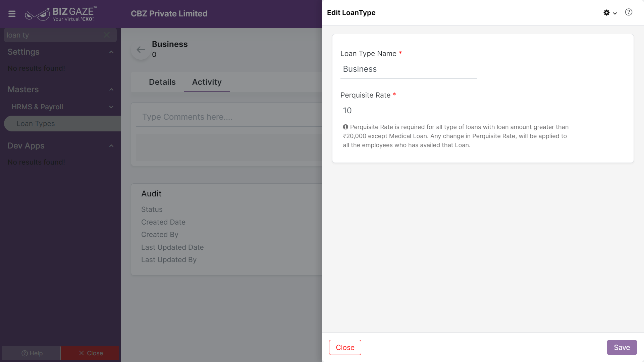Open the dropdown arrow beside gear
The width and height of the screenshot is (644, 362).
click(x=615, y=13)
